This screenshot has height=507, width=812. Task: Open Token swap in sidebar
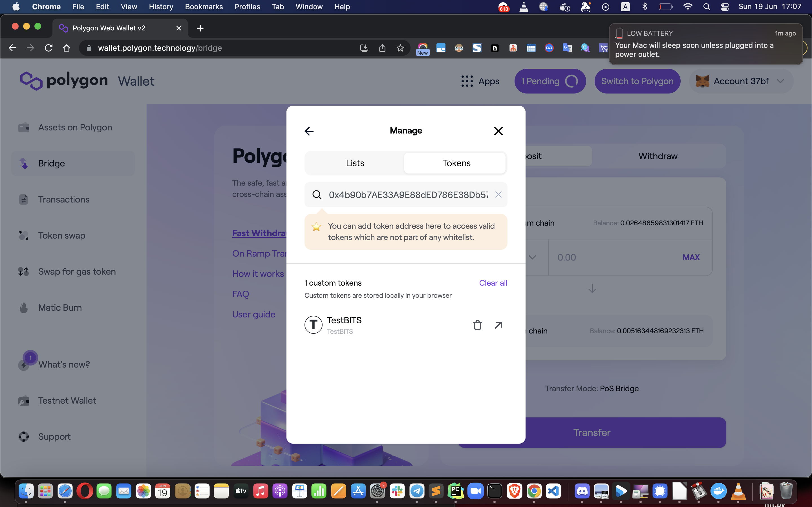click(x=62, y=235)
